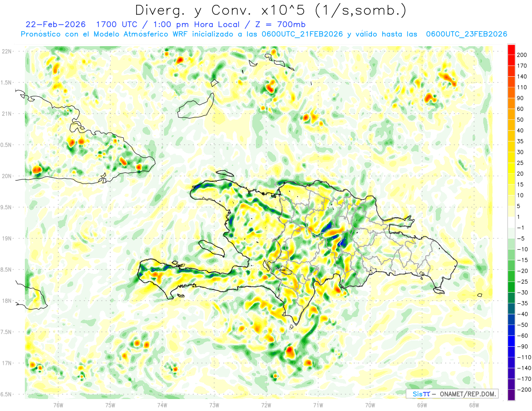
Task: Select the red swatch above 200
Action: [512, 50]
